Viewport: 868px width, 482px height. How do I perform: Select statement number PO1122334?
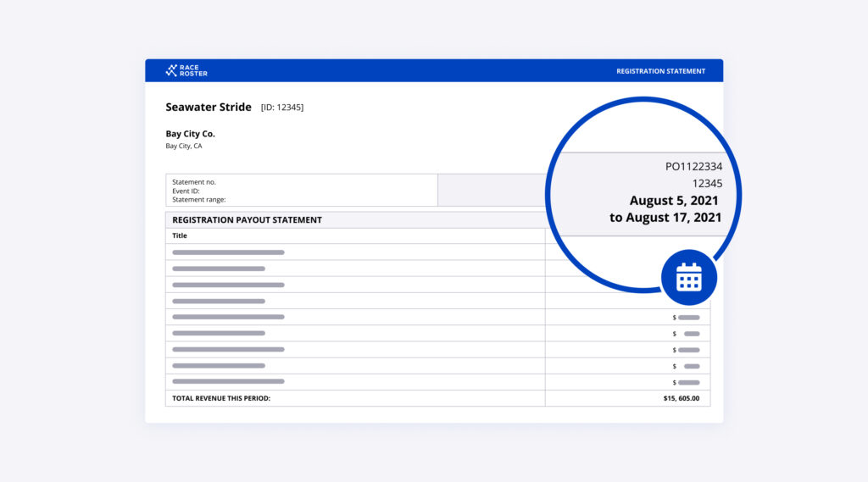693,167
